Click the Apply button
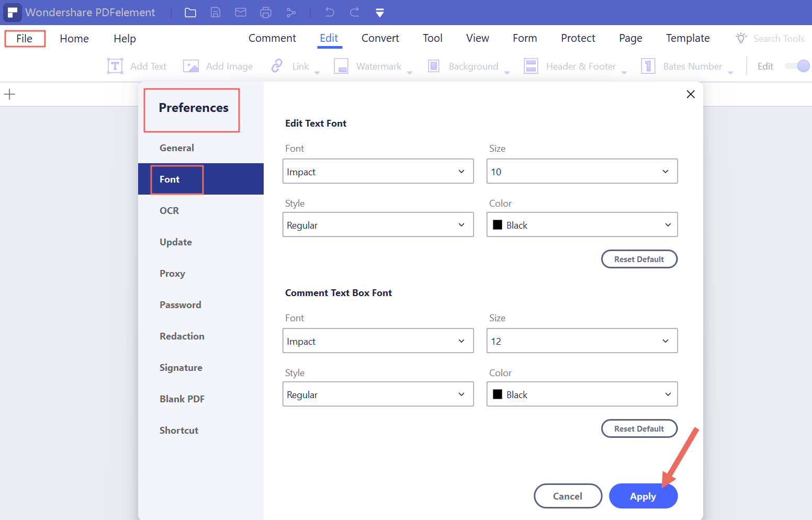This screenshot has width=812, height=520. tap(643, 496)
